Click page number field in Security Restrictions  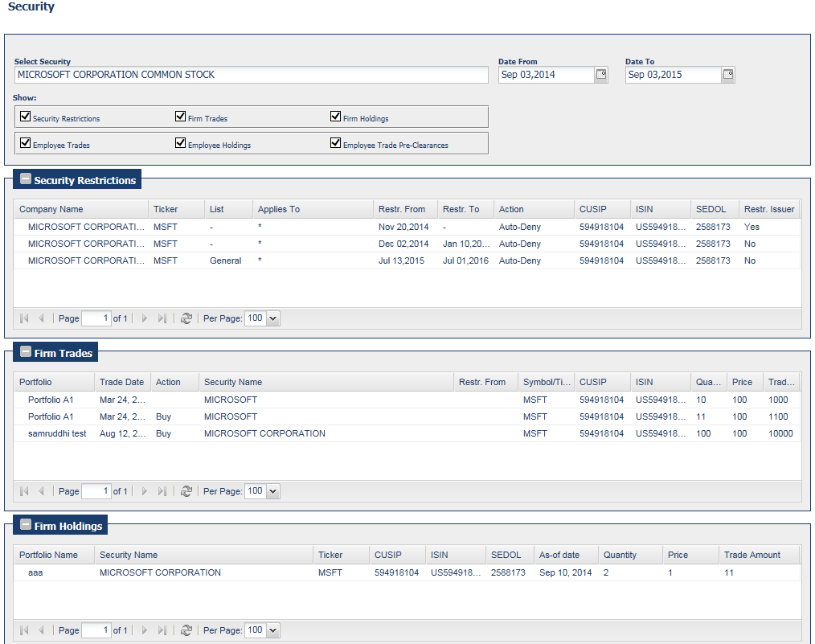click(x=96, y=318)
